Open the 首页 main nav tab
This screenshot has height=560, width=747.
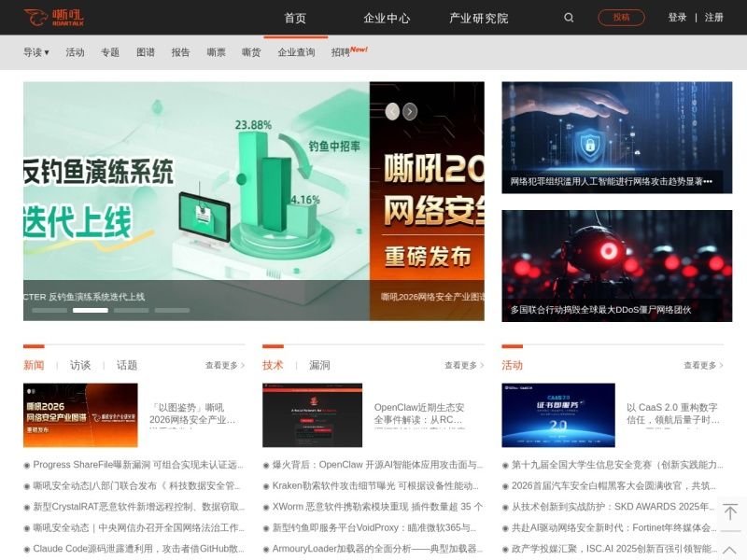(295, 18)
